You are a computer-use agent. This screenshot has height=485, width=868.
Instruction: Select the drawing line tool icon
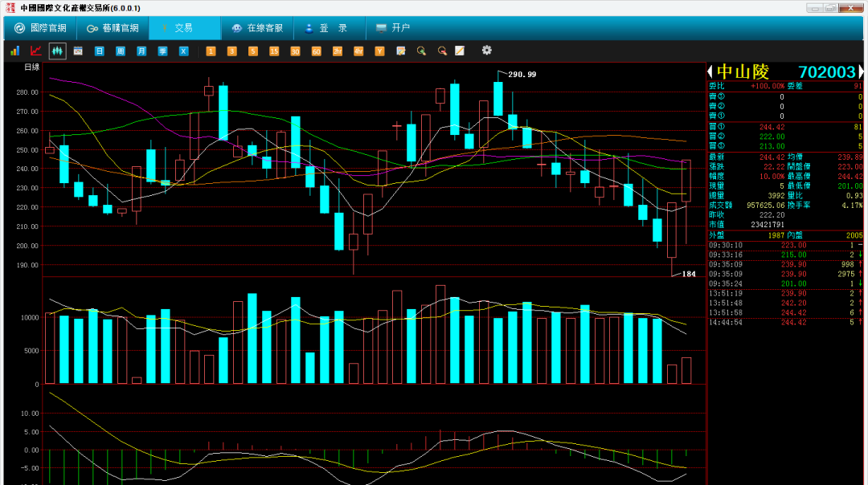coord(460,51)
